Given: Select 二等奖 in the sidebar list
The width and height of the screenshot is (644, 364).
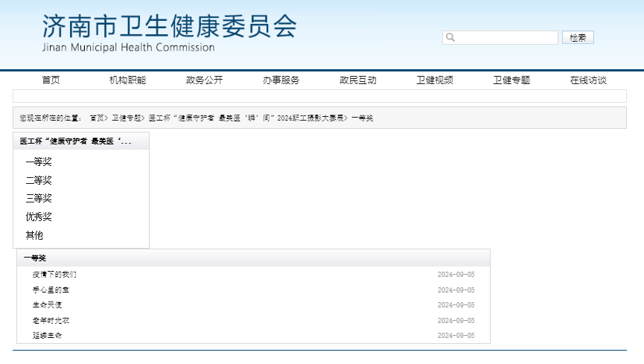Looking at the screenshot, I should coord(39,180).
